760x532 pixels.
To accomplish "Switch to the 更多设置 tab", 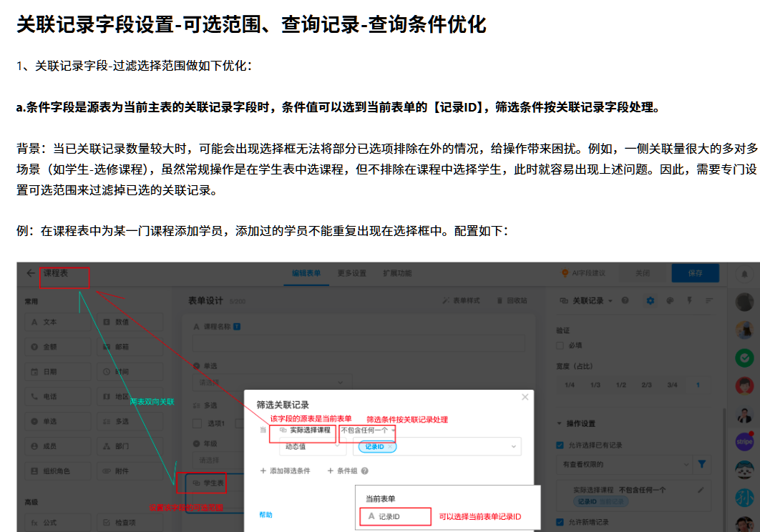I will point(352,273).
